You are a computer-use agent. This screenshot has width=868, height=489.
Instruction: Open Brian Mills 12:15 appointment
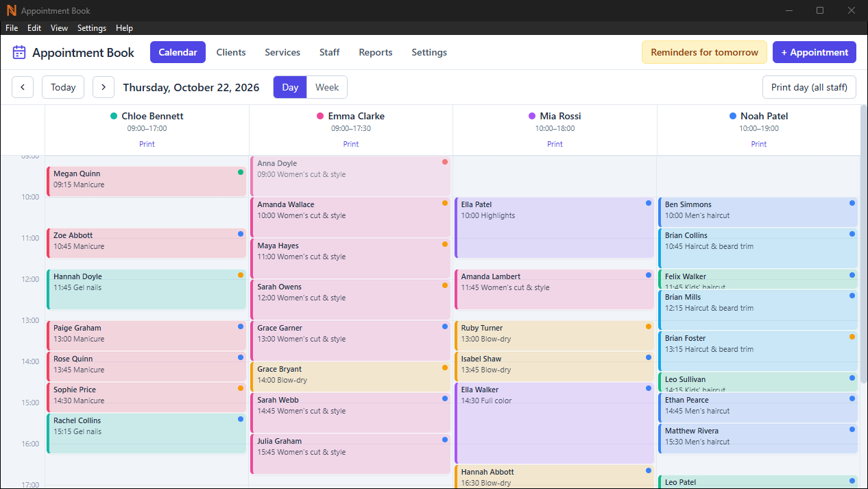pyautogui.click(x=758, y=309)
